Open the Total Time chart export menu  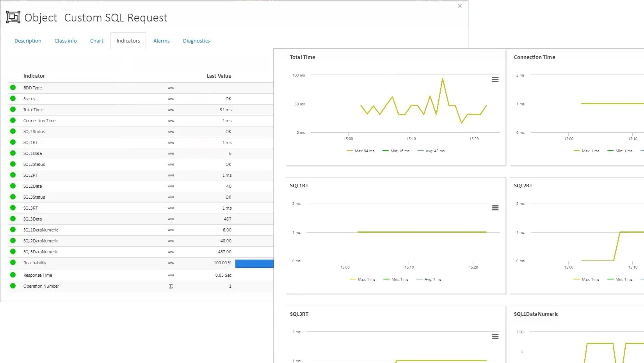point(495,79)
